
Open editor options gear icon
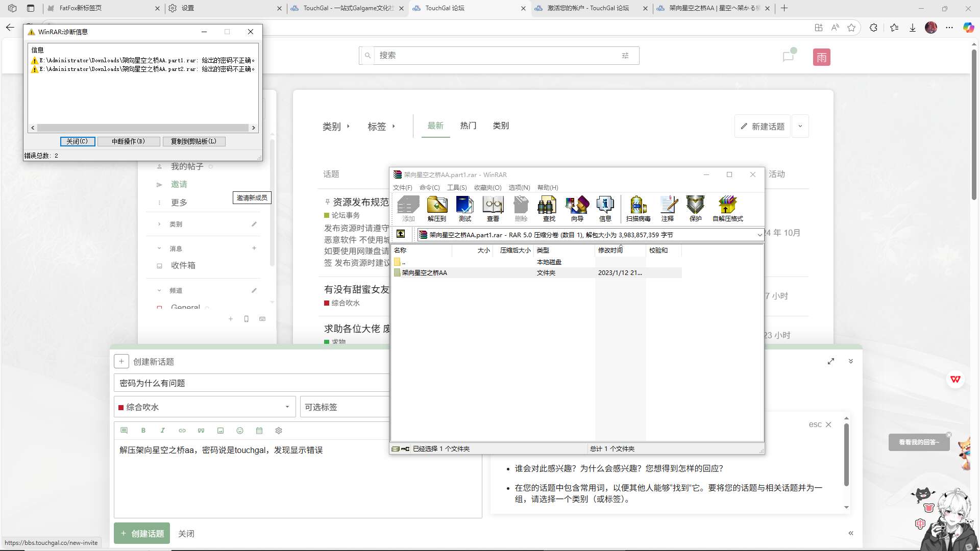point(279,431)
